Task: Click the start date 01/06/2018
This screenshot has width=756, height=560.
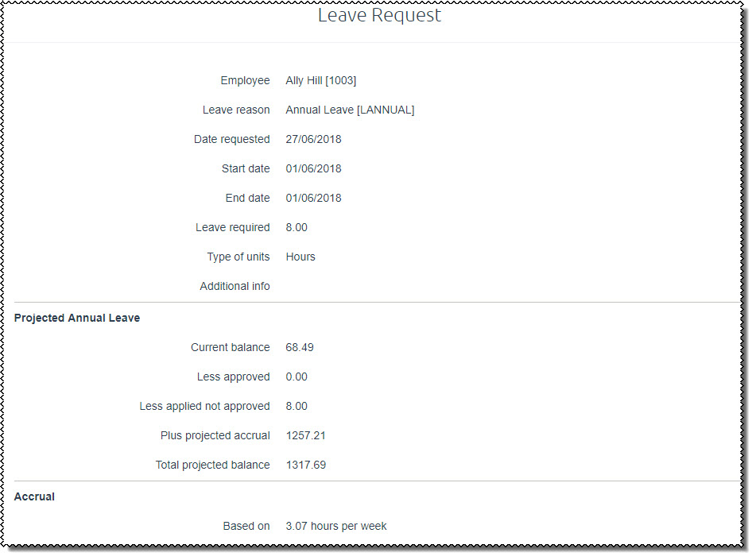Action: pyautogui.click(x=313, y=168)
